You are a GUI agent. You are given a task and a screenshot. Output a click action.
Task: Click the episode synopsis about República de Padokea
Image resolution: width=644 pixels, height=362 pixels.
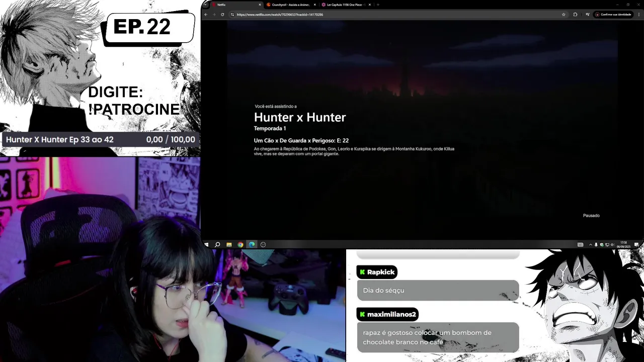(x=354, y=151)
